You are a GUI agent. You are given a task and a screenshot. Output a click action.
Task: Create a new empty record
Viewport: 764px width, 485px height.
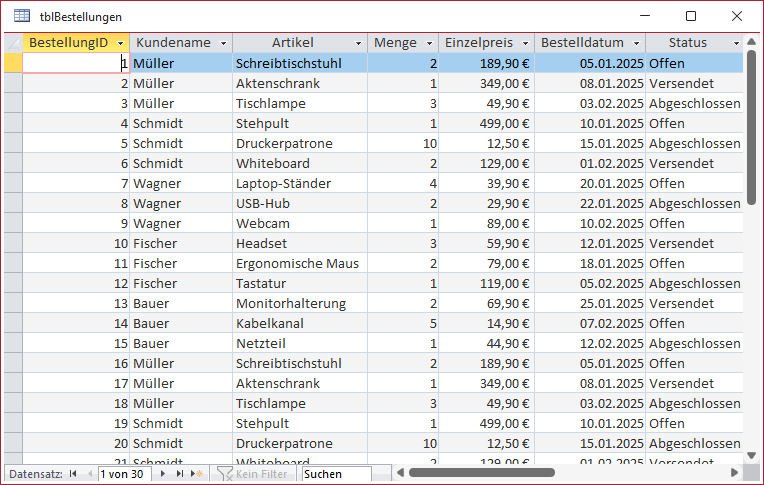pyautogui.click(x=197, y=473)
